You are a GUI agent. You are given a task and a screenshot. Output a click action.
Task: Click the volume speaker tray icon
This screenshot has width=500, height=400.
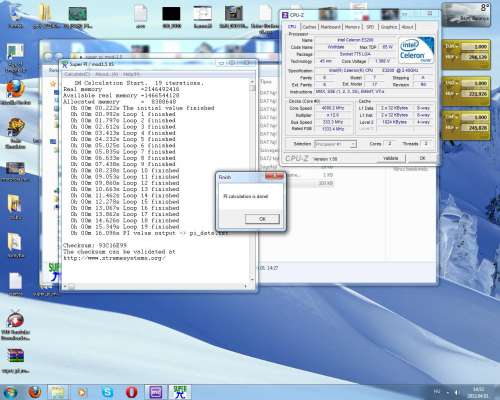(x=457, y=392)
